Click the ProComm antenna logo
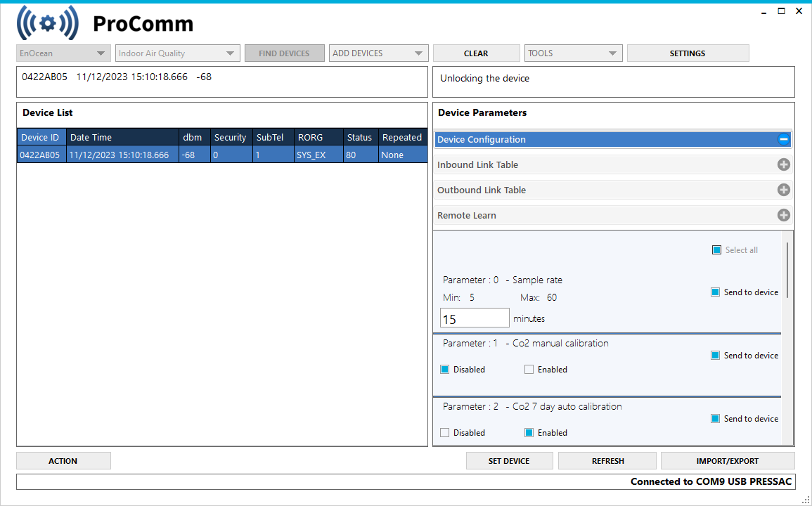This screenshot has height=506, width=812. (x=46, y=22)
